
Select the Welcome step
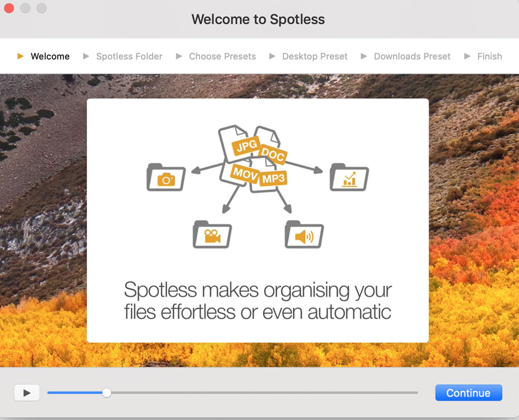point(50,56)
